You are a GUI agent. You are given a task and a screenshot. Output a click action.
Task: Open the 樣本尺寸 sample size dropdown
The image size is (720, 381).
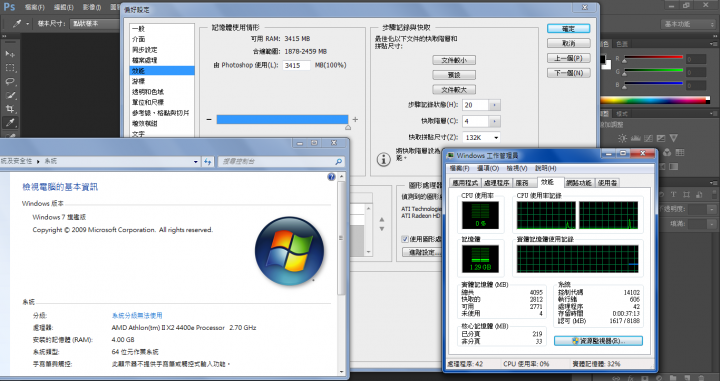[95, 24]
